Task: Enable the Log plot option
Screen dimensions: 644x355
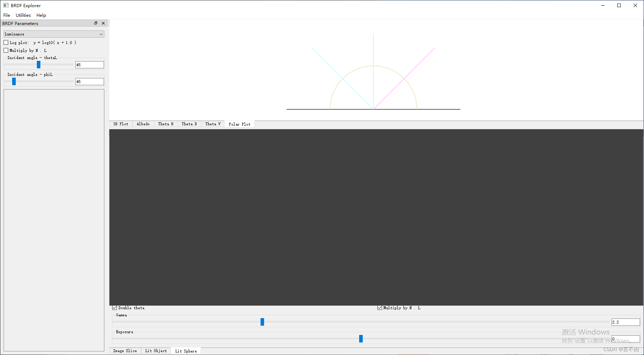Action: (6, 42)
